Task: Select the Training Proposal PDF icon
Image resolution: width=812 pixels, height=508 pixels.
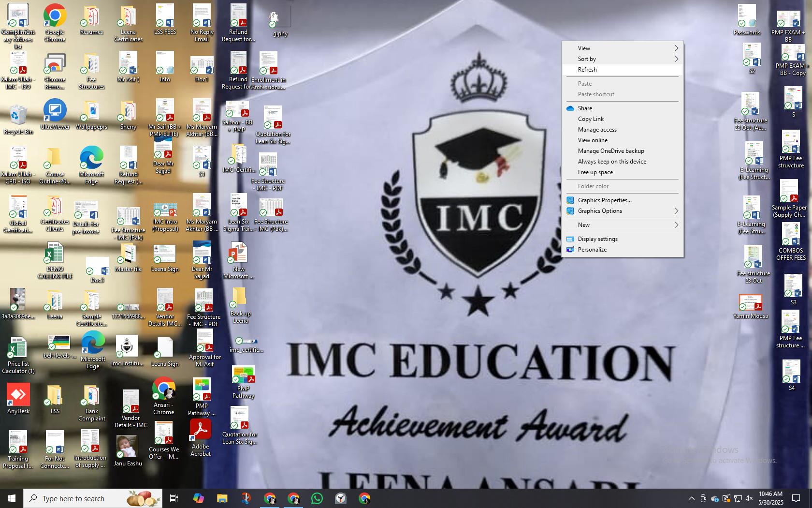Action: 18,450
